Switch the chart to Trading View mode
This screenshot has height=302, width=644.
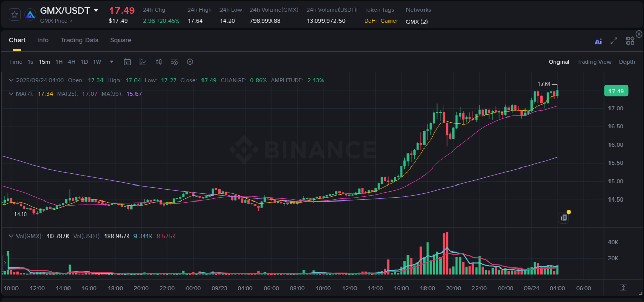pyautogui.click(x=594, y=62)
